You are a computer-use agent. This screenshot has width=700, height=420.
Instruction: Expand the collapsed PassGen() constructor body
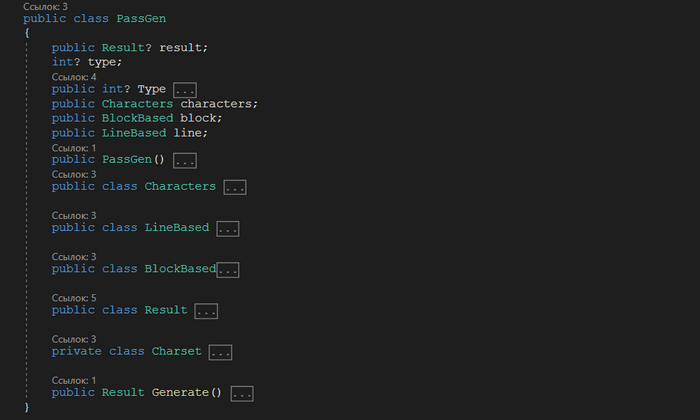point(185,160)
